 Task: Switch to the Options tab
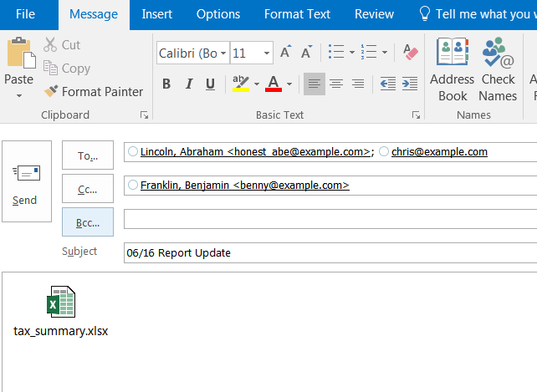click(218, 14)
